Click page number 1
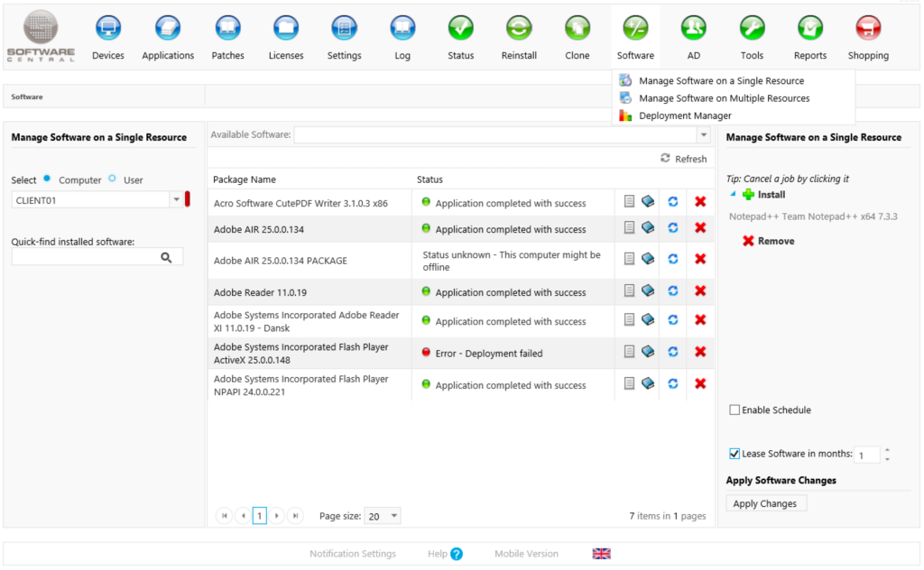The image size is (924, 570). 259,516
